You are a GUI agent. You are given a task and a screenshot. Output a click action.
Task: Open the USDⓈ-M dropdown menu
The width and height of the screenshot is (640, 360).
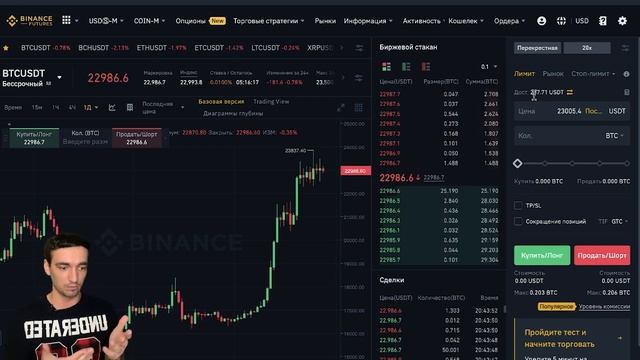tap(106, 21)
